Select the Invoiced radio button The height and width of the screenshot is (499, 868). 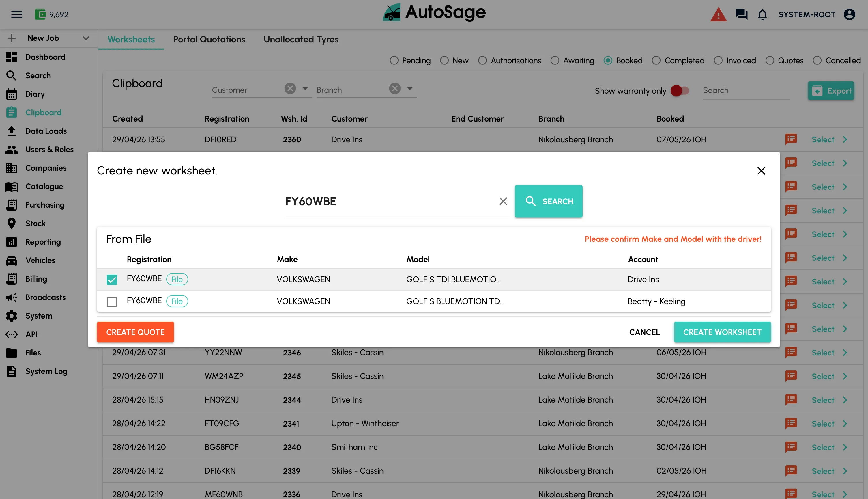tap(718, 61)
